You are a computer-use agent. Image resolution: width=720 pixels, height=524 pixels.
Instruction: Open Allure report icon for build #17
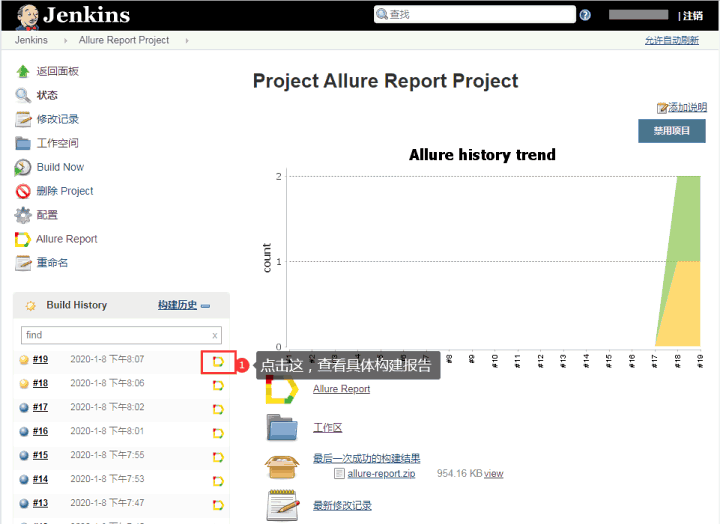[219, 409]
